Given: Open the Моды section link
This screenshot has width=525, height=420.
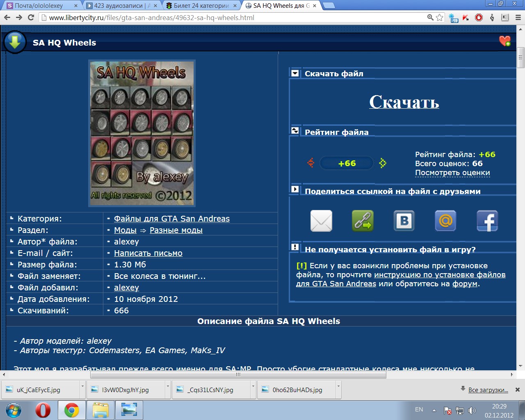Looking at the screenshot, I should (x=125, y=230).
